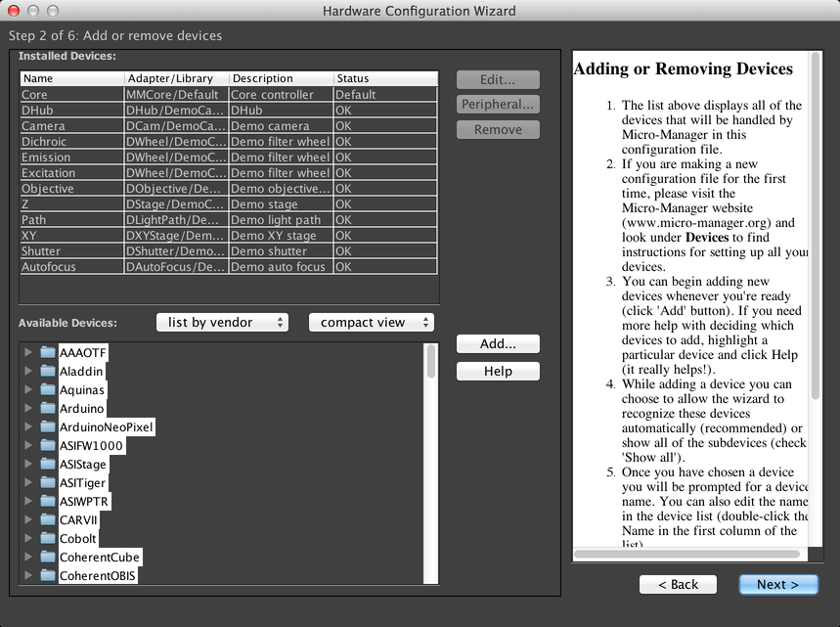
Task: Click the Aladdin folder icon
Action: click(48, 371)
